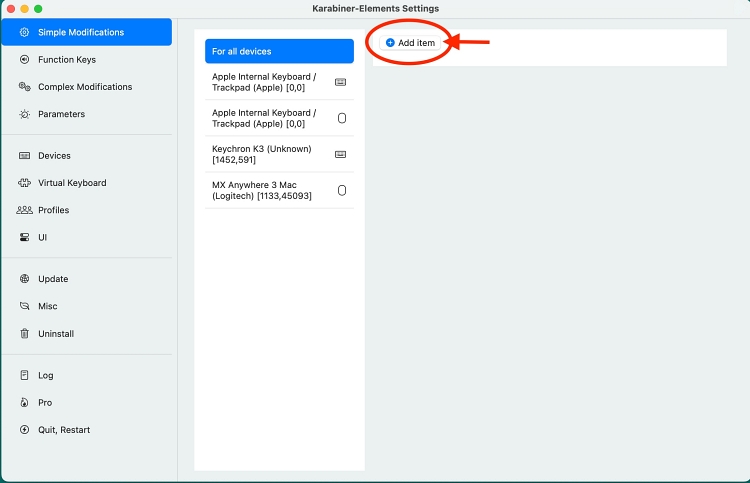The image size is (750, 483).
Task: Click the Misc leaf icon
Action: pos(24,306)
